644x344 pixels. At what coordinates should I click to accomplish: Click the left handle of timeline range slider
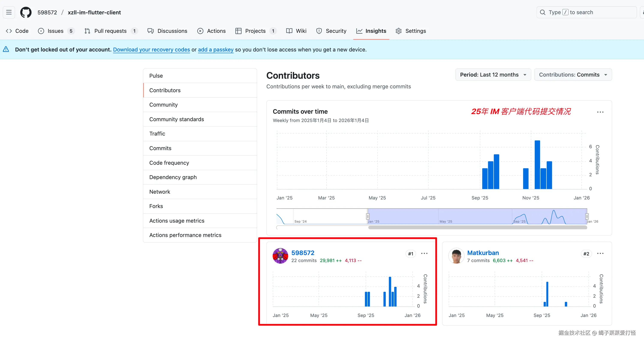[x=368, y=216]
